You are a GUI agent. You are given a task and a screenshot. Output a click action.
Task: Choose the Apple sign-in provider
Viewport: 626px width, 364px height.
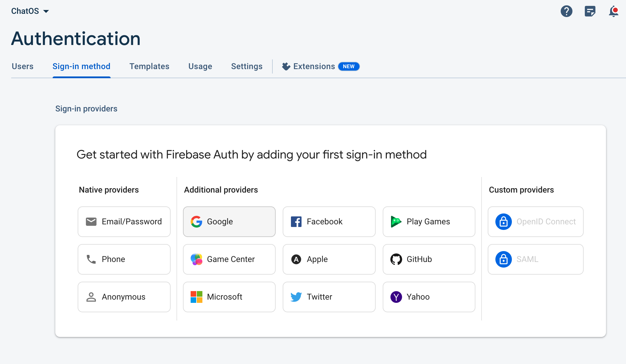click(x=329, y=259)
